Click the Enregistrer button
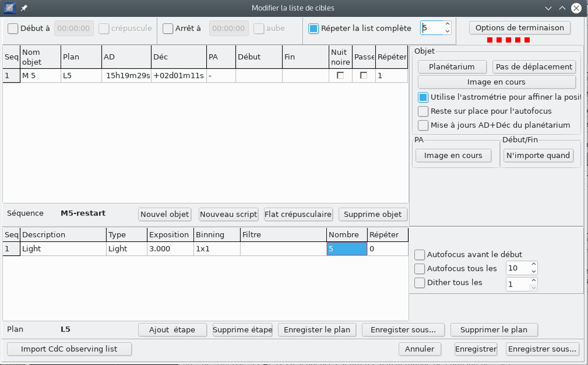Screen dimensions: 588x365 [476, 349]
